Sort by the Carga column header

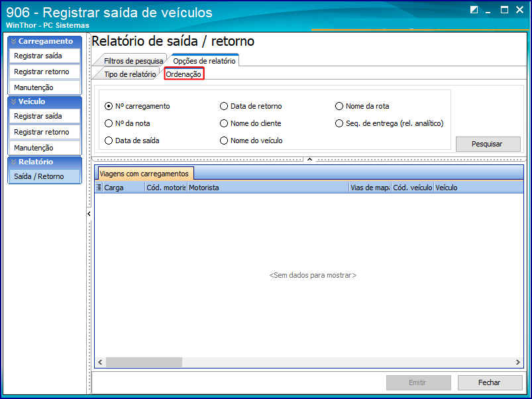click(123, 188)
